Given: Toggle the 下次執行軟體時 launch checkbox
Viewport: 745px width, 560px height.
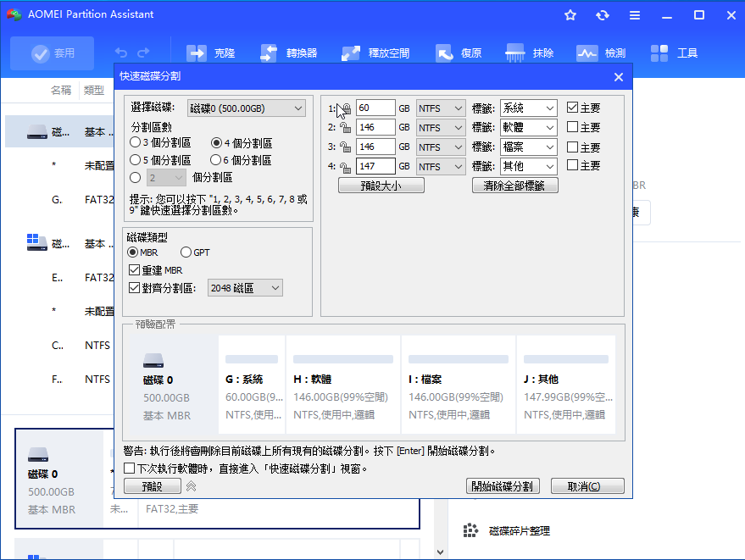Looking at the screenshot, I should (129, 469).
